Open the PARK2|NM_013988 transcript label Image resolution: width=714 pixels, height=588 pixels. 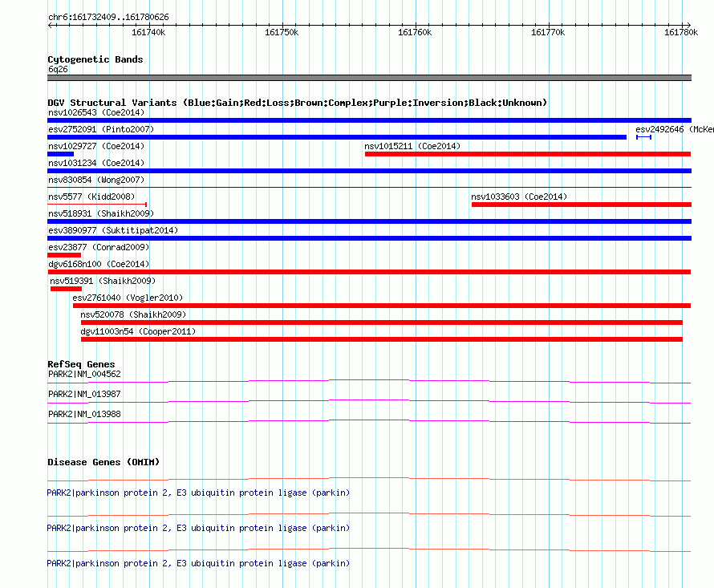coord(85,414)
